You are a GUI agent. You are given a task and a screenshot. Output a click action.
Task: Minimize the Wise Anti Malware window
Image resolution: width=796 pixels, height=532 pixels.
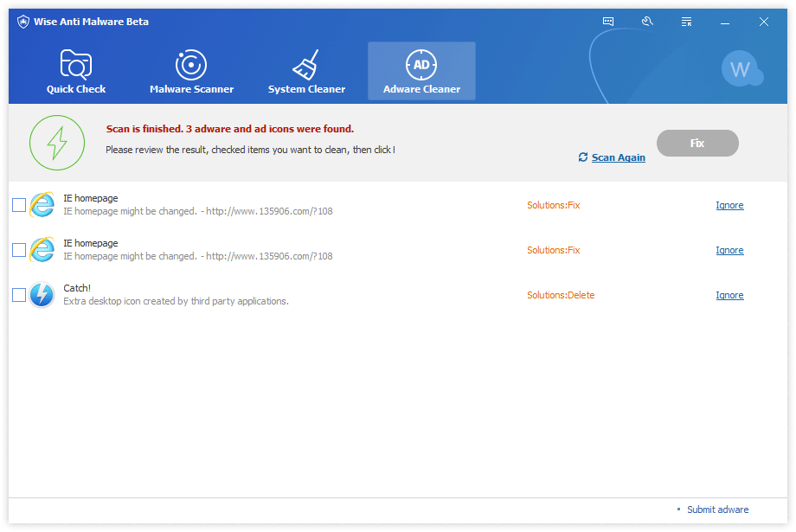tap(725, 22)
